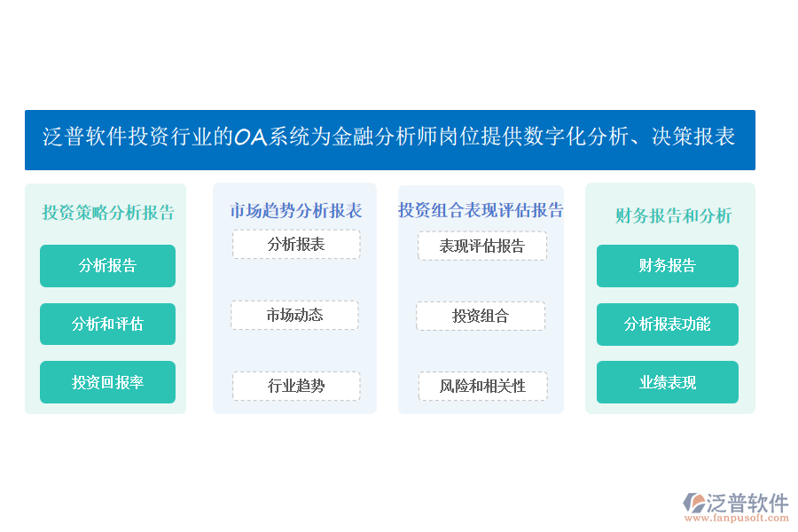Click the 分析报表功能 button
798x532 pixels.
click(x=667, y=325)
